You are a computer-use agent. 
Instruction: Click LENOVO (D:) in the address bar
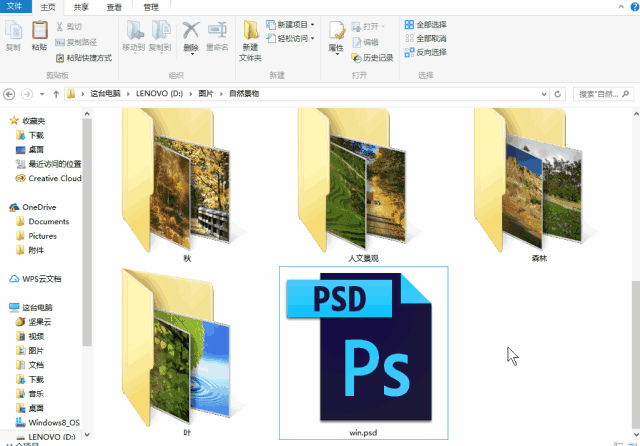(159, 93)
